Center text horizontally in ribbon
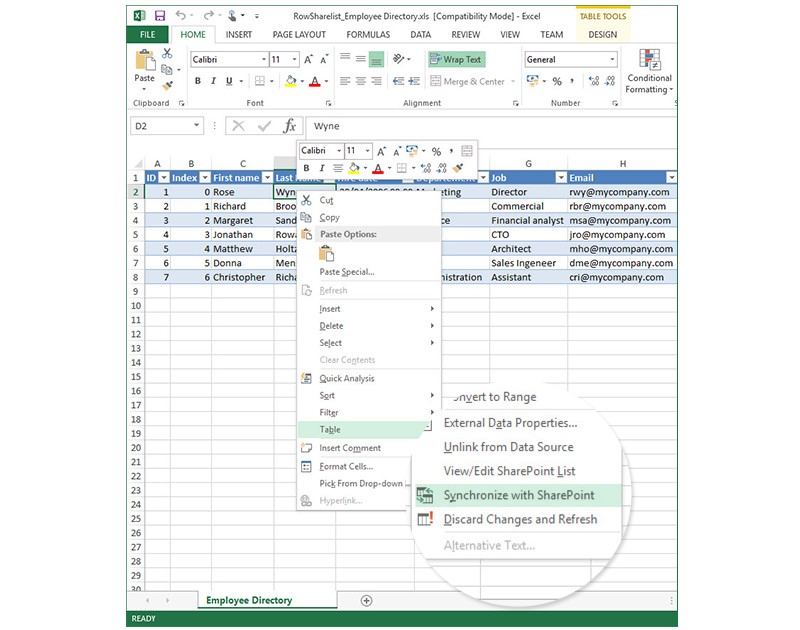The height and width of the screenshot is (630, 800). [x=361, y=81]
